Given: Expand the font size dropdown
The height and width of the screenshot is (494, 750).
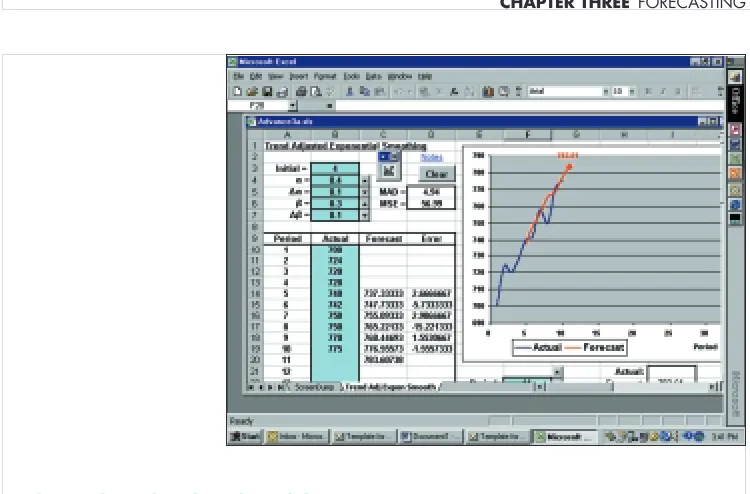Looking at the screenshot, I should (632, 91).
